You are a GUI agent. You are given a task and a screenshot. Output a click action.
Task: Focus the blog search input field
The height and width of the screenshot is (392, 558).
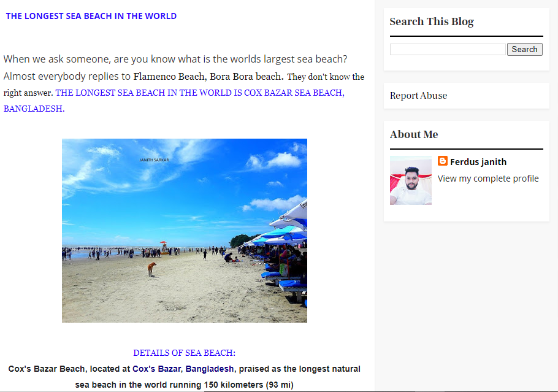click(448, 50)
